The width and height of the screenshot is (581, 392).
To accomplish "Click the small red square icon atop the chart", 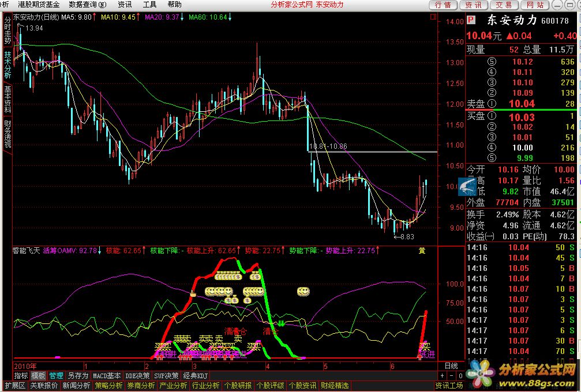I will tap(433, 17).
